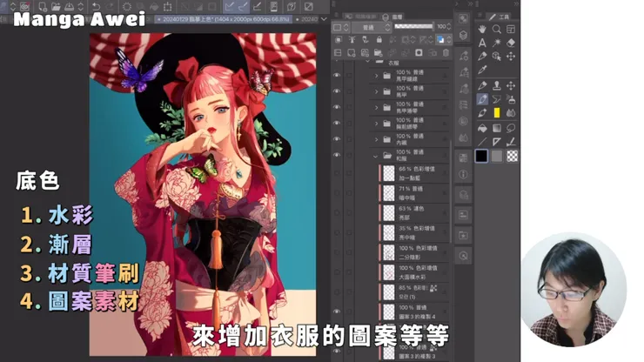This screenshot has width=644, height=362.
Task: Select the Move layer tool
Action: click(511, 57)
